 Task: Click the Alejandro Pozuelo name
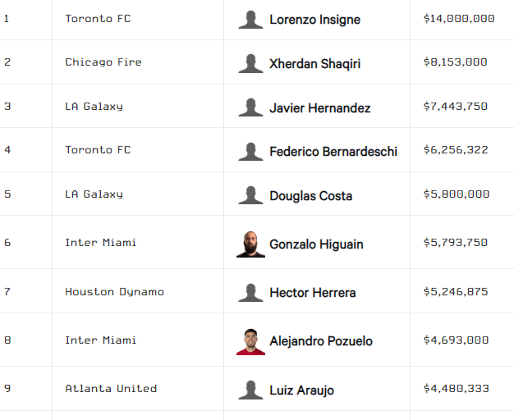pyautogui.click(x=320, y=340)
